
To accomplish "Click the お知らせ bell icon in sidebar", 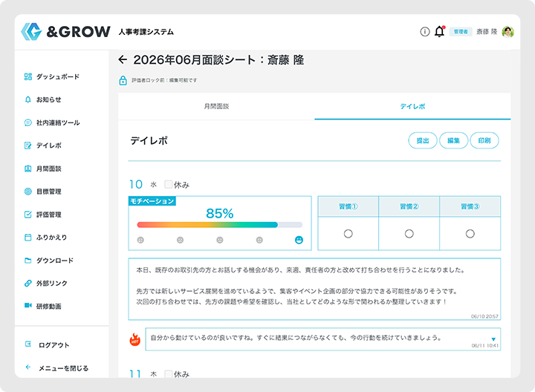I will 28,99.
